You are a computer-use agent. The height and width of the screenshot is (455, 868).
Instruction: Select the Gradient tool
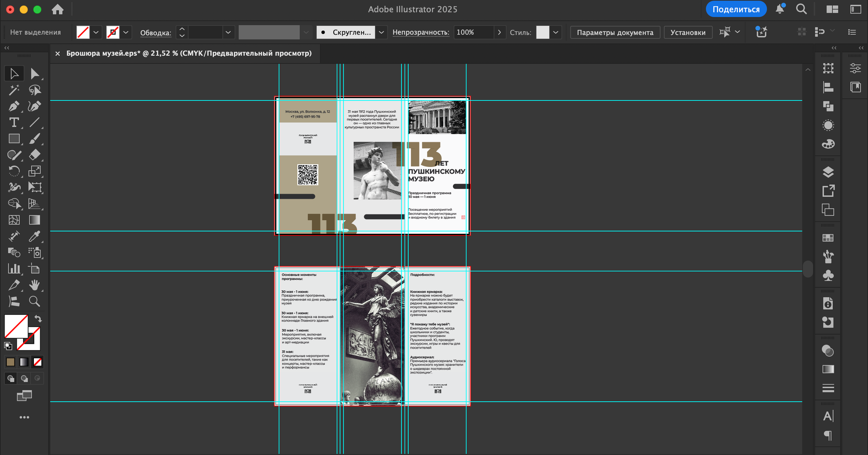pos(35,220)
